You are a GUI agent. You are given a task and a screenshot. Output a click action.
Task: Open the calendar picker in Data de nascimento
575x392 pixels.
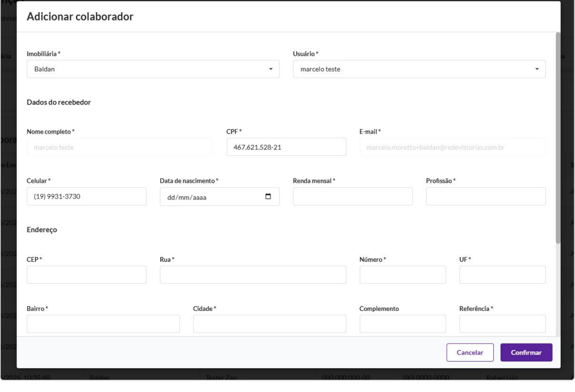tap(268, 196)
